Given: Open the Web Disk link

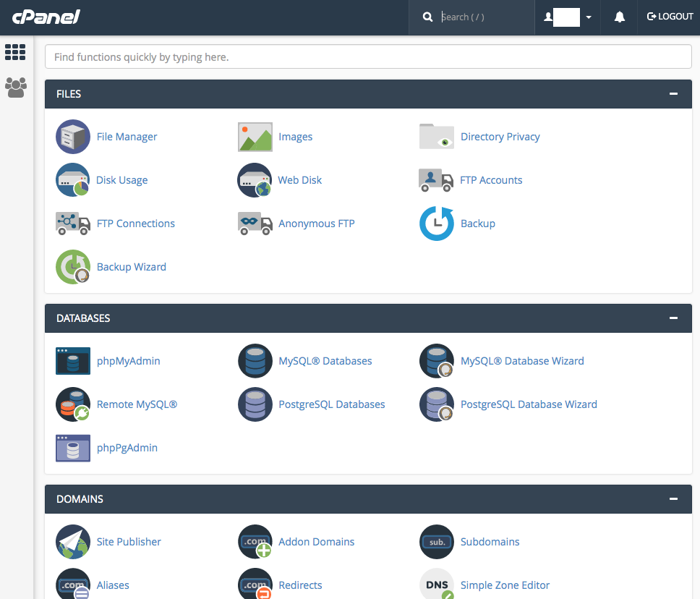Looking at the screenshot, I should pyautogui.click(x=299, y=180).
